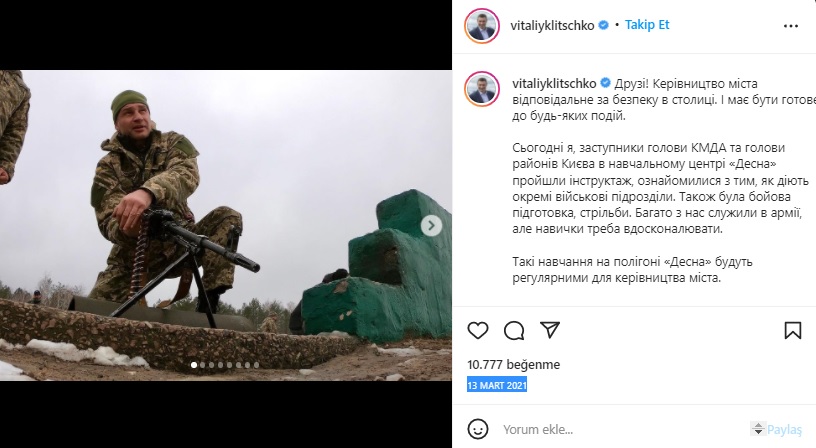Screen dimensions: 816x448
Task: Click the header profile avatar
Action: click(481, 25)
